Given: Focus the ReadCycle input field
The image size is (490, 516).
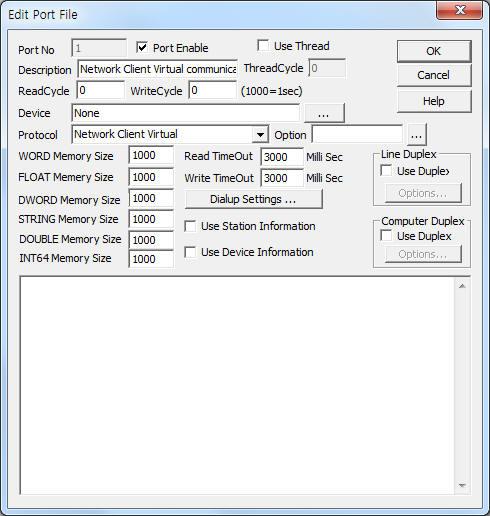Looking at the screenshot, I should click(x=100, y=90).
